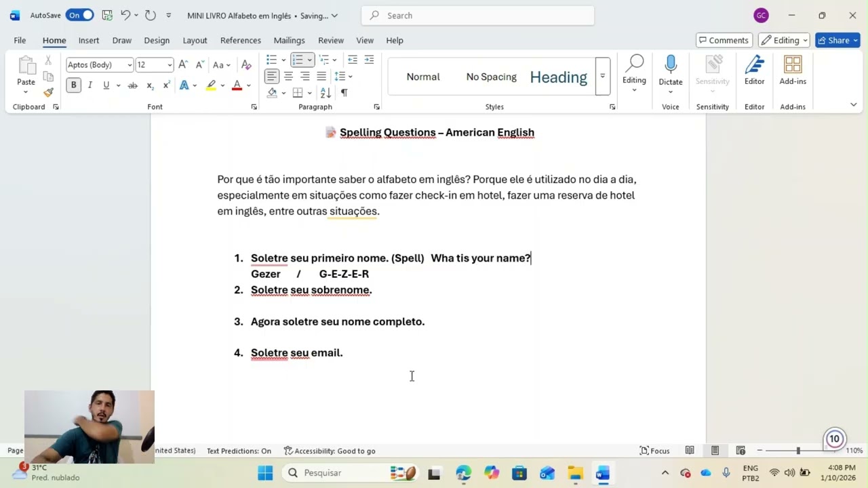This screenshot has height=488, width=868.
Task: Click the Copy icon in Clipboard
Action: (x=48, y=77)
